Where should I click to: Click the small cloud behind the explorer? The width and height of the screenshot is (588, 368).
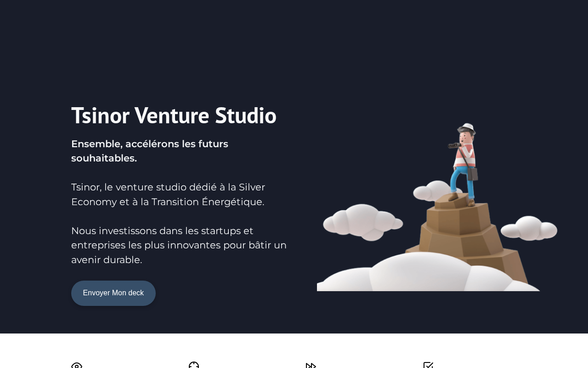(x=434, y=191)
